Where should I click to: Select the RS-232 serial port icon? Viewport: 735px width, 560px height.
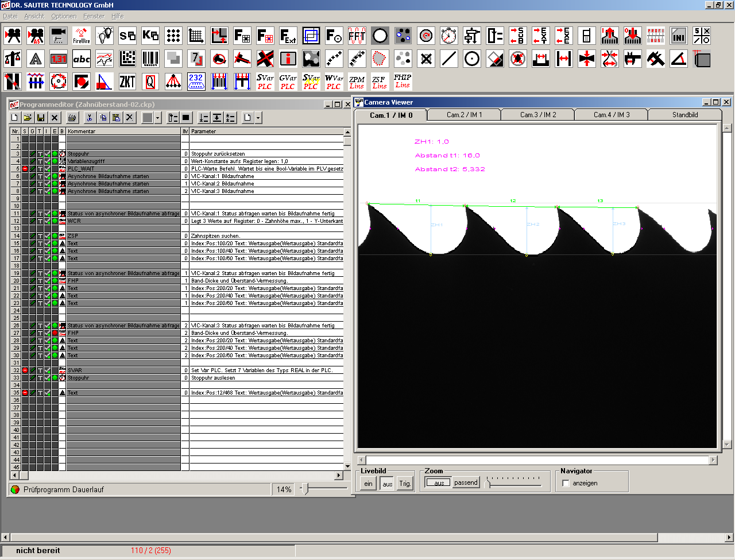pos(196,82)
